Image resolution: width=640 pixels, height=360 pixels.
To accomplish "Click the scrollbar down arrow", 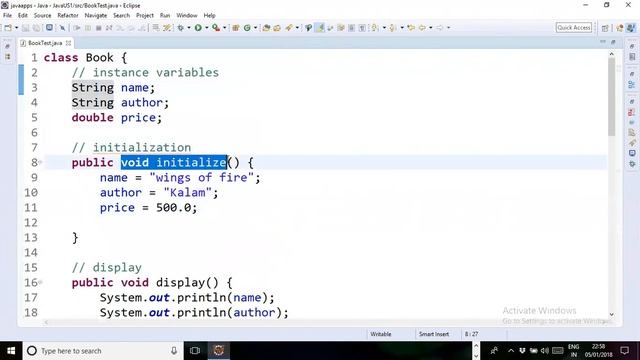I will pos(611,314).
